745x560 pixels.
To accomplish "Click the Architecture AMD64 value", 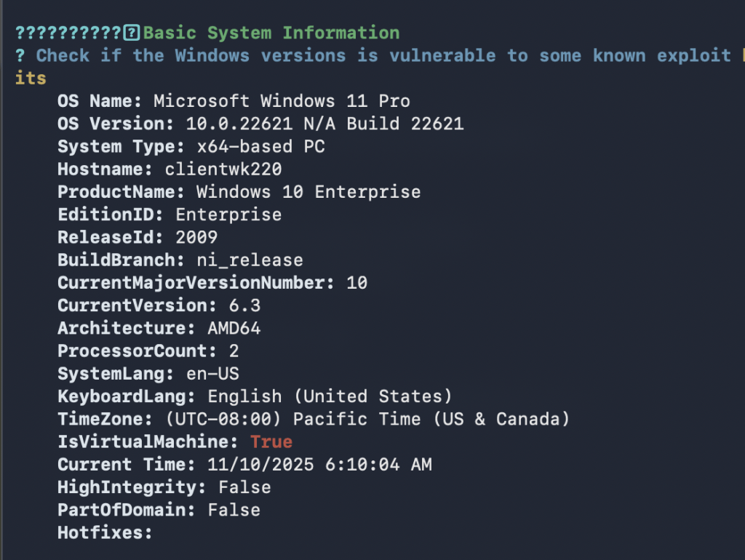I will 234,328.
